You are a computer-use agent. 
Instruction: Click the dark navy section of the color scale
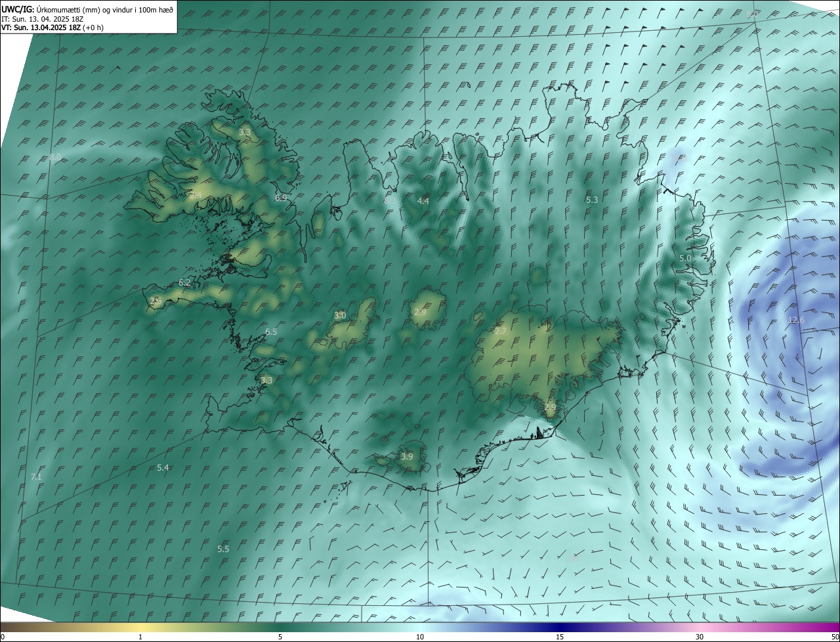pyautogui.click(x=560, y=627)
